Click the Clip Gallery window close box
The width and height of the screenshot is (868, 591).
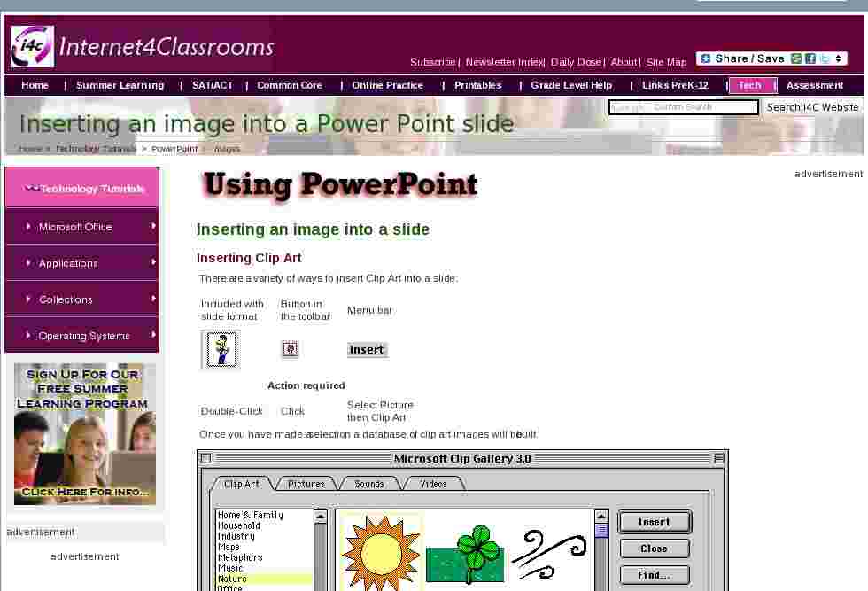(205, 458)
